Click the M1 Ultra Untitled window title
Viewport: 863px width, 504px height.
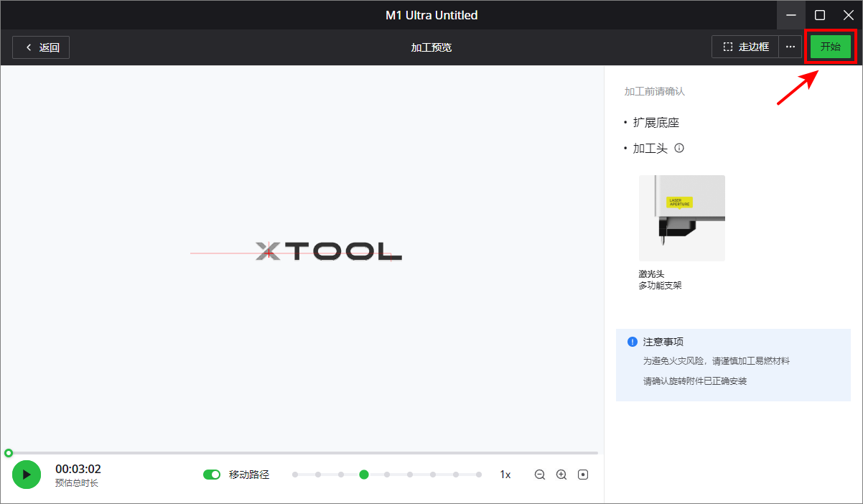[431, 15]
